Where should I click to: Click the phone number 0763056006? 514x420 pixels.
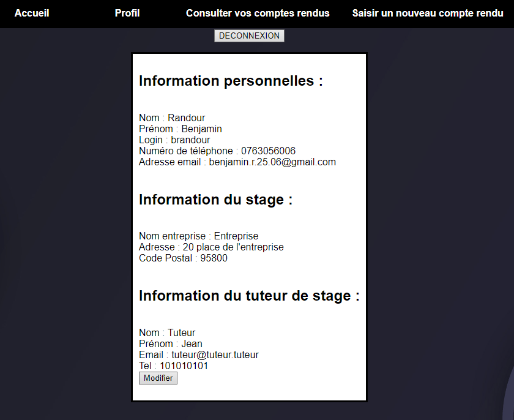click(x=268, y=151)
